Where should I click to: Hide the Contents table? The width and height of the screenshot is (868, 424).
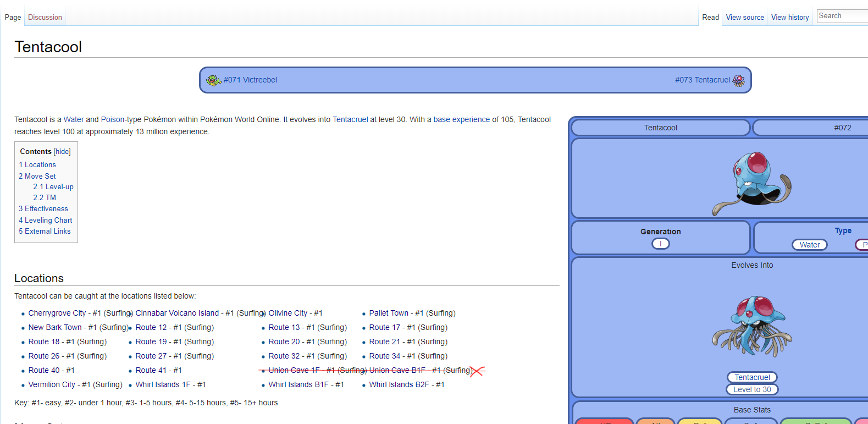(x=62, y=151)
